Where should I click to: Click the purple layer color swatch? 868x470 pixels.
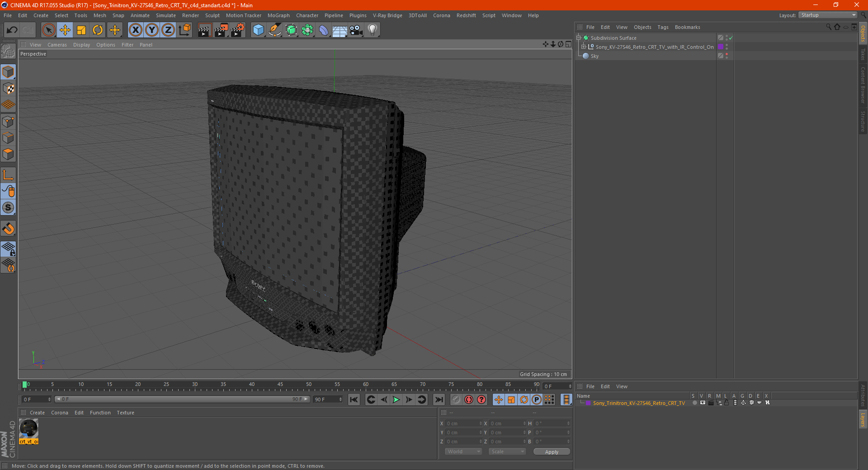click(x=588, y=403)
